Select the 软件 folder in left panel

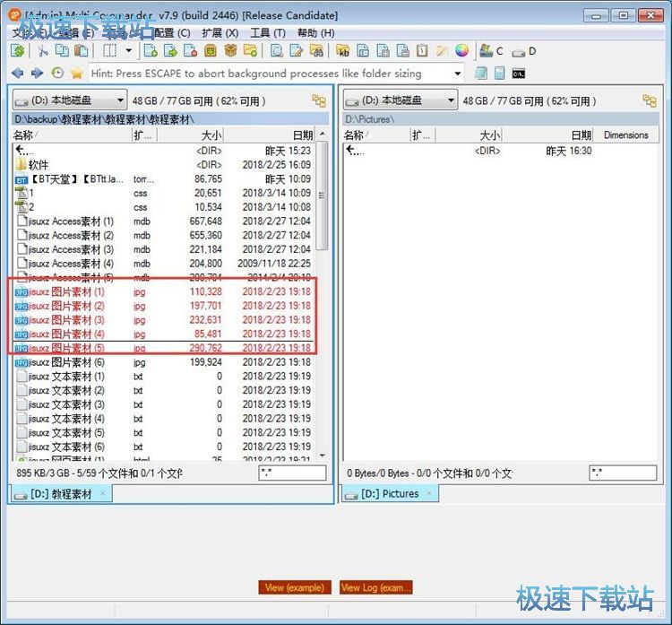click(164, 165)
